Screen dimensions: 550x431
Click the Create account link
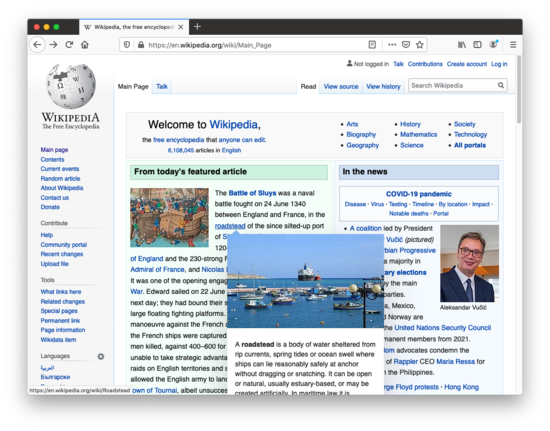coord(467,64)
